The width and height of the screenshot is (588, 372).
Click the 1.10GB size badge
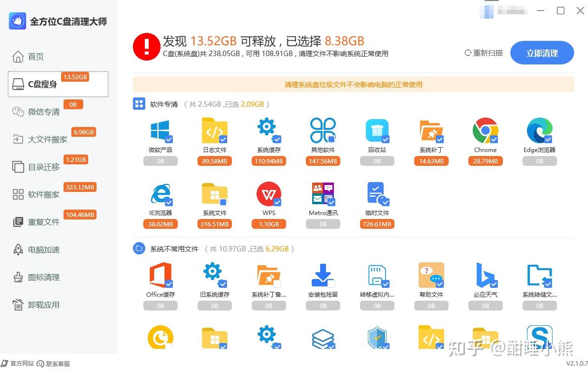tap(268, 224)
